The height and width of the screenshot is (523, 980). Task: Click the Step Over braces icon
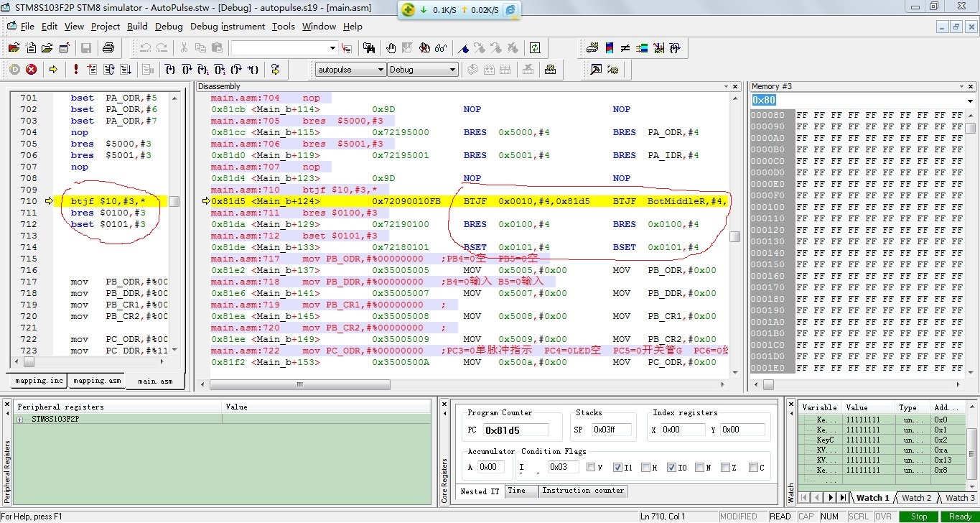[x=186, y=70]
